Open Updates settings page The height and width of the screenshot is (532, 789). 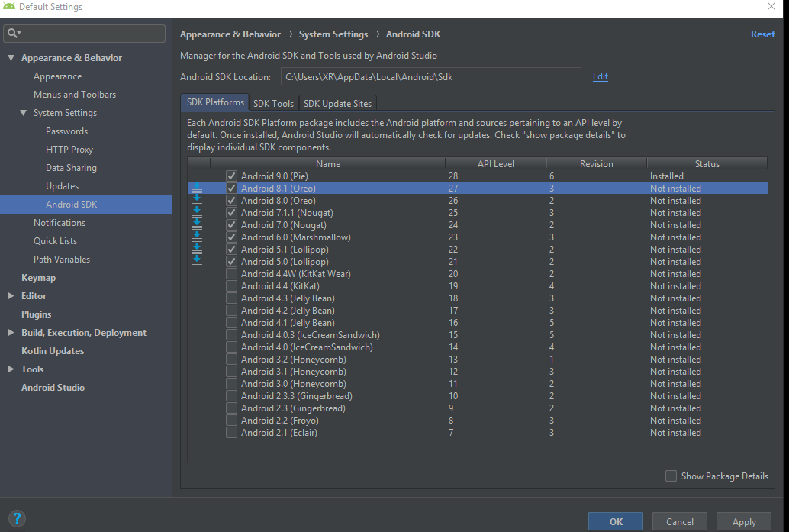coord(62,186)
